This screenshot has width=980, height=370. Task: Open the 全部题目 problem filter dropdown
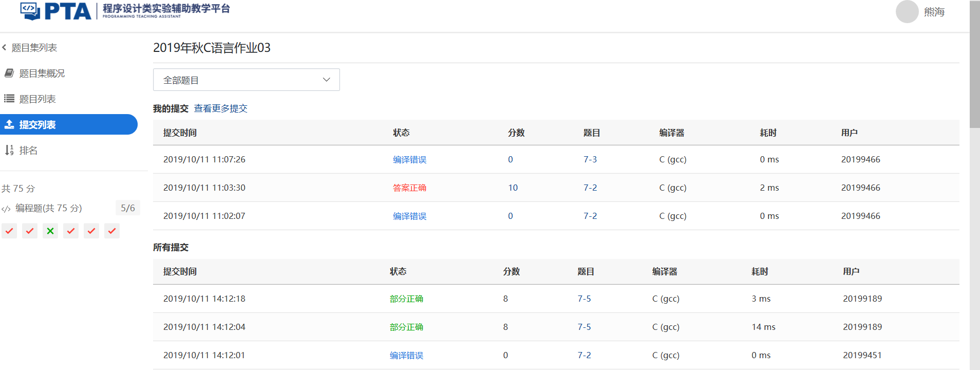(x=246, y=80)
